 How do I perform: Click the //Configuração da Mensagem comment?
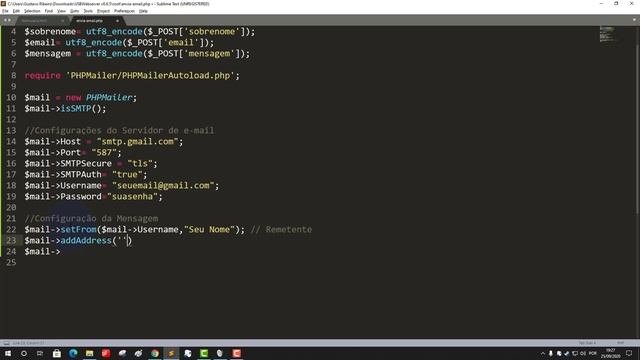[x=91, y=218]
